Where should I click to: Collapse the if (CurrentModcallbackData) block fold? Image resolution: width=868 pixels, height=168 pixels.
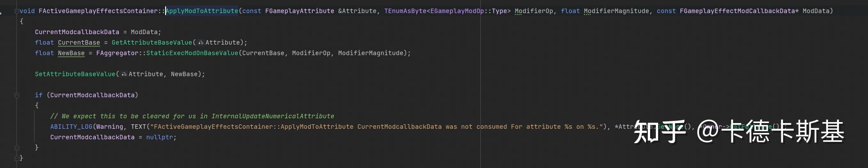(x=17, y=95)
